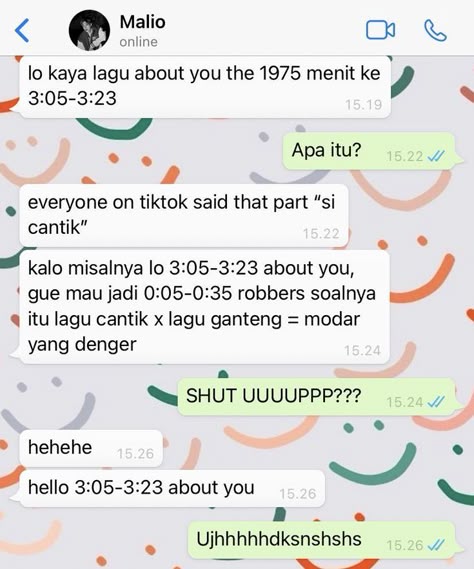The height and width of the screenshot is (569, 474).
Task: Select the 'everyone on tiktok said' message
Action: tap(184, 216)
